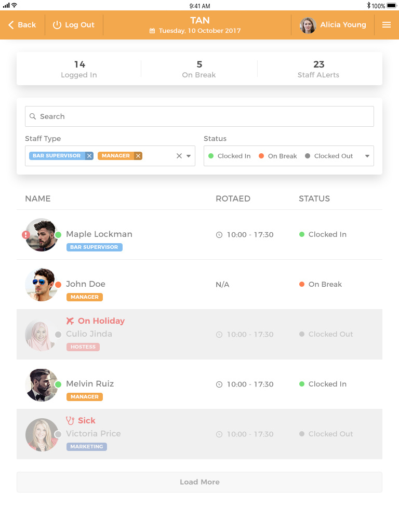
Task: Open the hamburger menu icon
Action: (386, 25)
